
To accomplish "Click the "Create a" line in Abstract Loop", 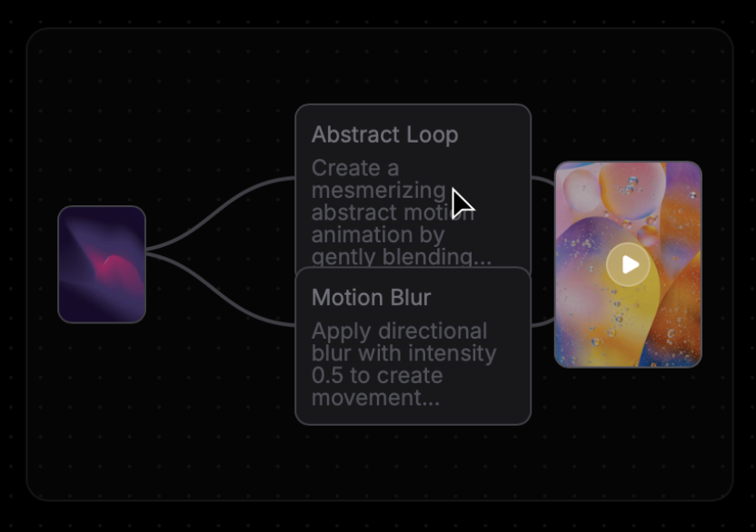I will click(x=355, y=168).
